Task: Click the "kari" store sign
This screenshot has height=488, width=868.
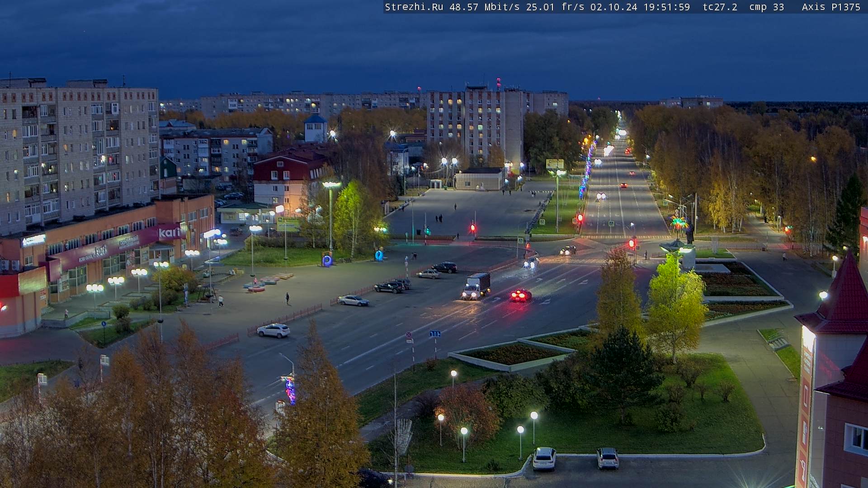Action: tap(170, 233)
